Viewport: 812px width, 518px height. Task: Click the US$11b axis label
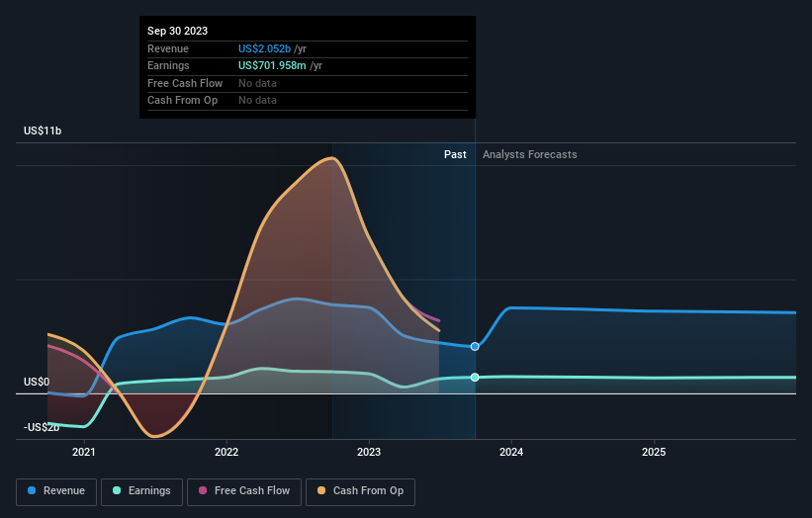(43, 130)
